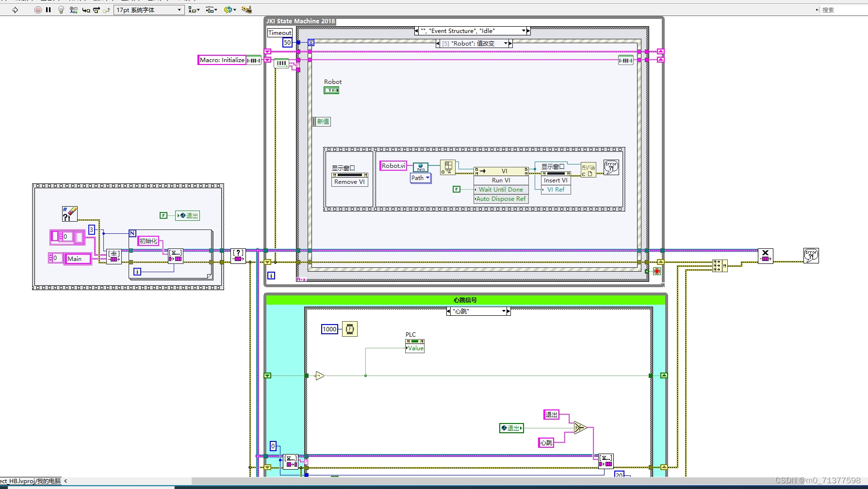The height and width of the screenshot is (489, 868).
Task: Click the Enqueue Element icon in For Loop
Action: [x=176, y=256]
